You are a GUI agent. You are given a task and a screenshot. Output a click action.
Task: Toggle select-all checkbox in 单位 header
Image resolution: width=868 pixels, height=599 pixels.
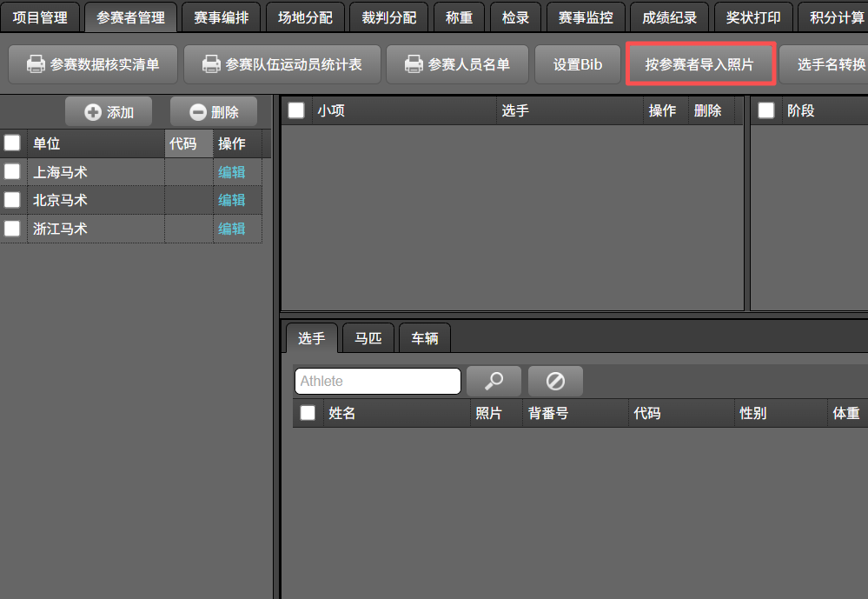12,143
